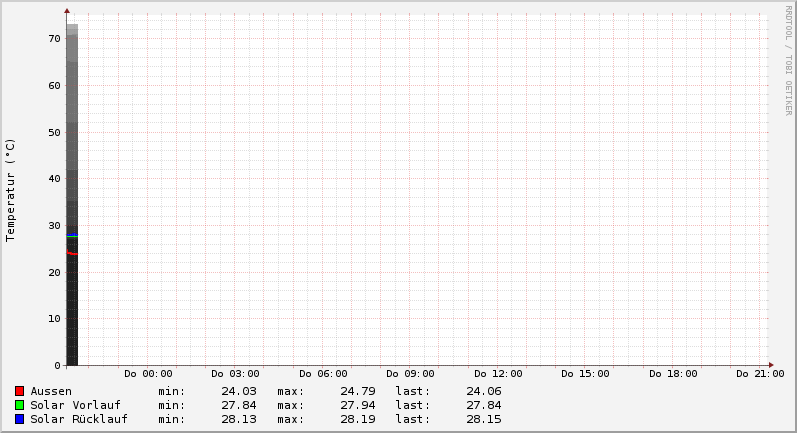Screen dimensions: 797x433
Task: Click the Aussen max value 24.79
Action: pyautogui.click(x=358, y=391)
